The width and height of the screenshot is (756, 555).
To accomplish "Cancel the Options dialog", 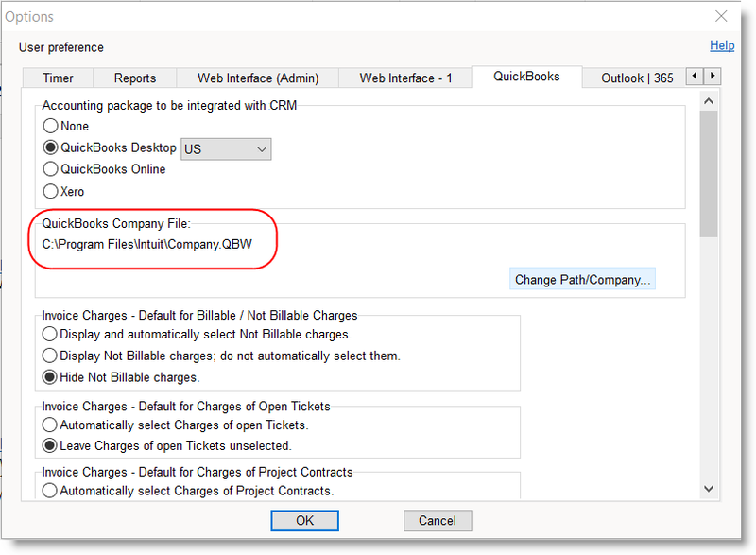I will coord(437,520).
